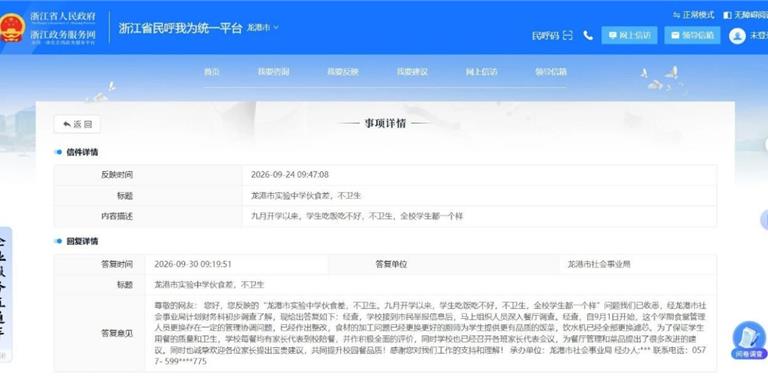
Task: Click the 返回 back button
Action: [x=77, y=124]
